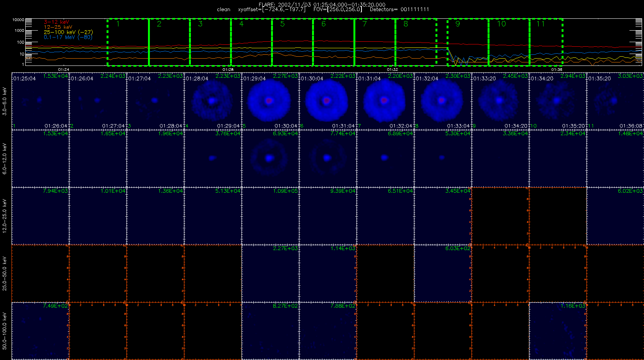The image size is (644, 360).
Task: Click the vertical 6.0-12.0 keV row label
Action: click(x=5, y=159)
